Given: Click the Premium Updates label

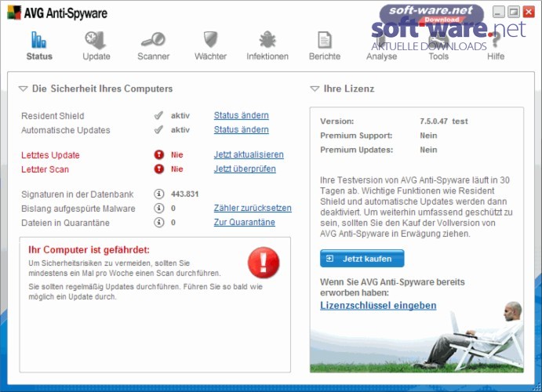Looking at the screenshot, I should tap(356, 150).
